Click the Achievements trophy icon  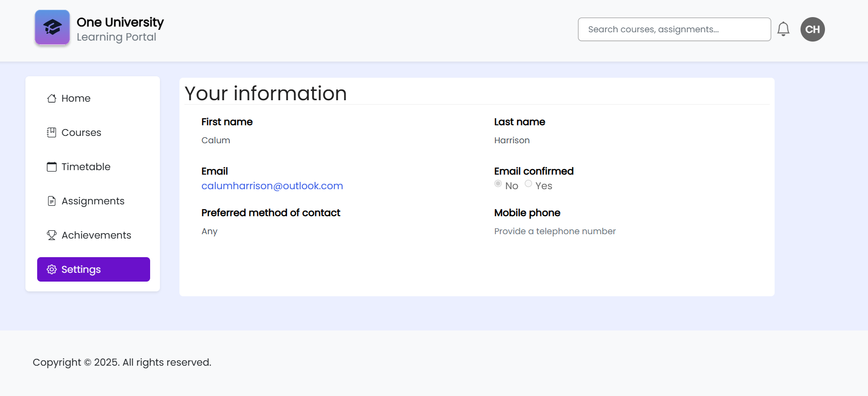click(x=51, y=235)
